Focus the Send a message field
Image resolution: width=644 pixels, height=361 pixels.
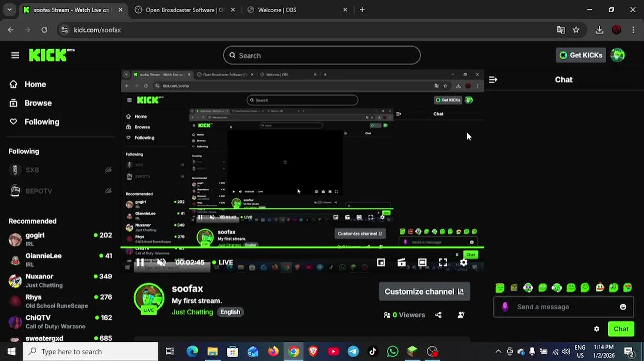(564, 307)
